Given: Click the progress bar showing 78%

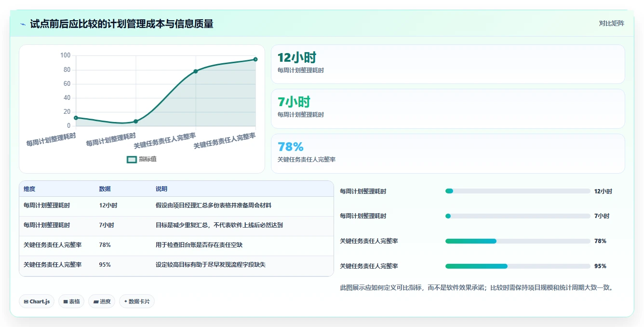Looking at the screenshot, I should [518, 241].
